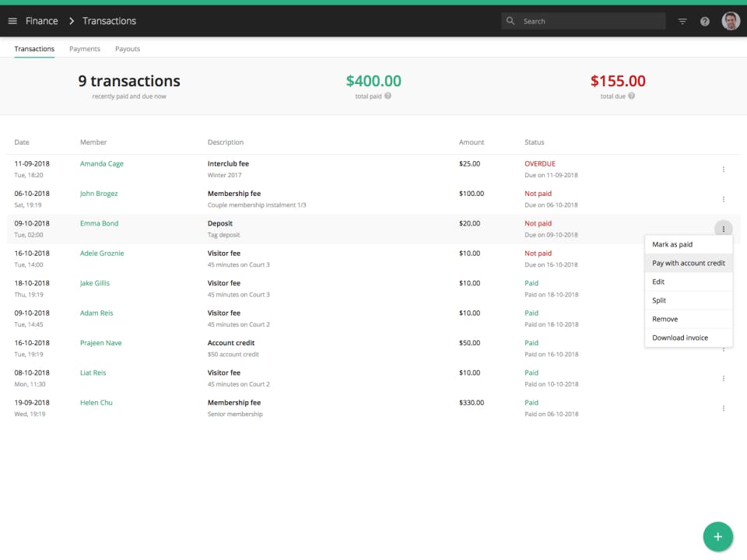This screenshot has width=747, height=560.
Task: Show the total due info tooltip icon
Action: coord(631,96)
